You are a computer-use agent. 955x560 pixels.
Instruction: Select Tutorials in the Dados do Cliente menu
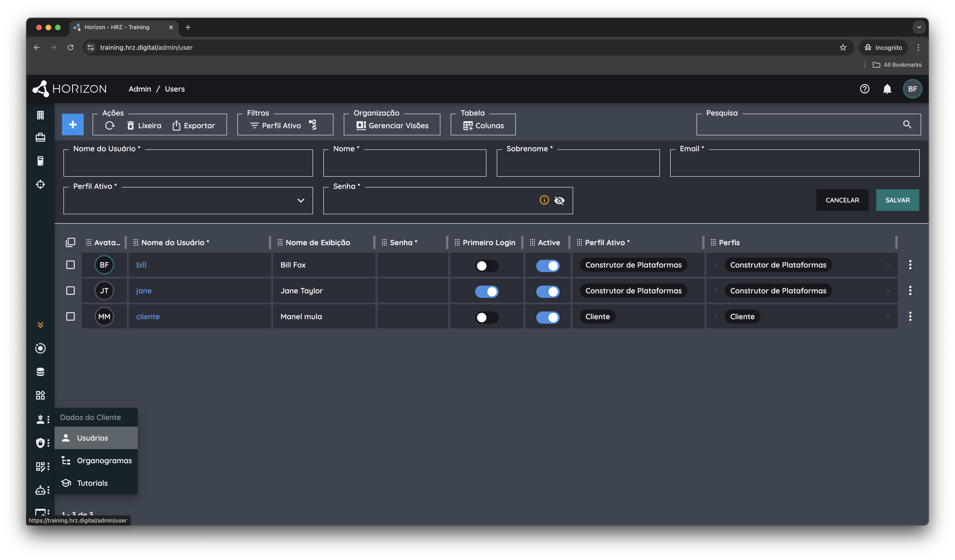click(x=96, y=483)
